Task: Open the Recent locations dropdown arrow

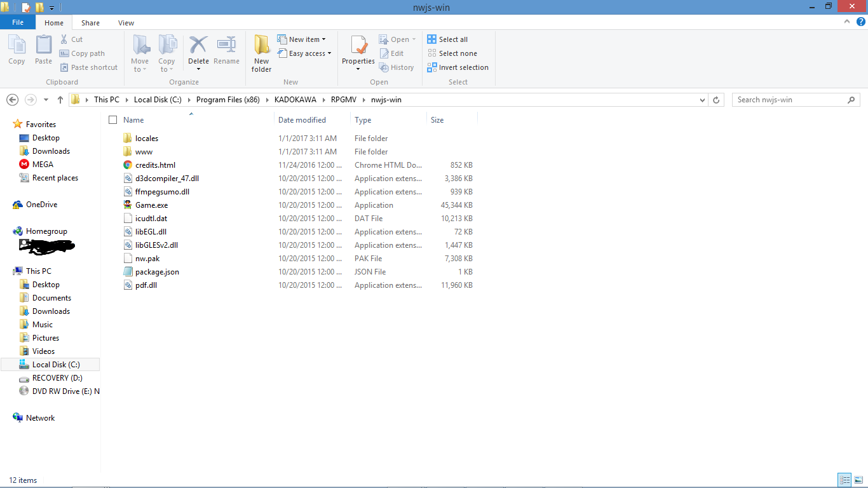Action: point(46,100)
